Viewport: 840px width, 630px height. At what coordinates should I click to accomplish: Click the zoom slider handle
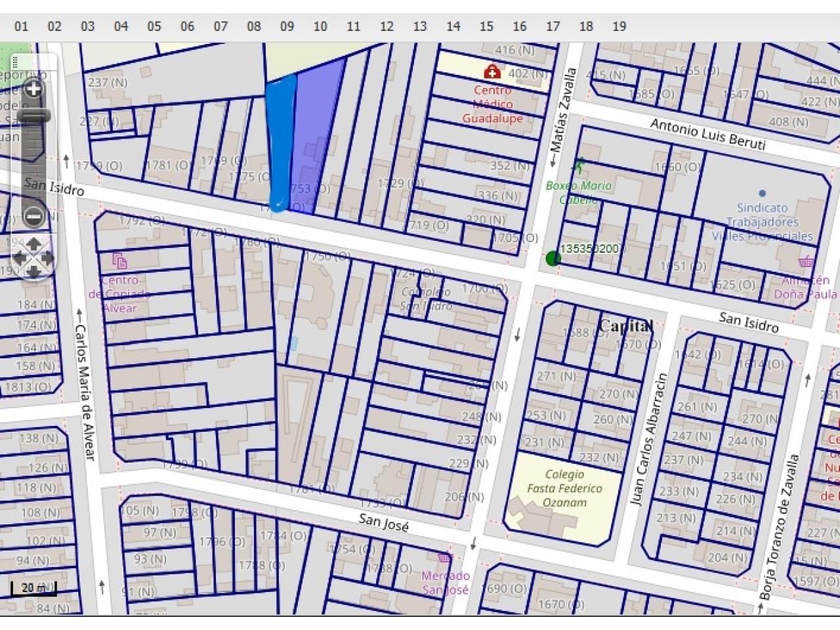[x=33, y=116]
